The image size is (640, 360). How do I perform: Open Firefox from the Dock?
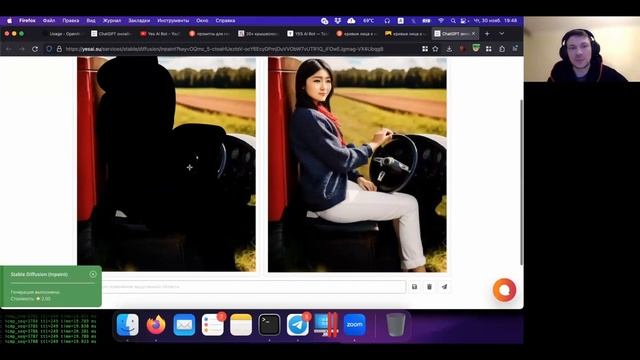[x=156, y=325]
